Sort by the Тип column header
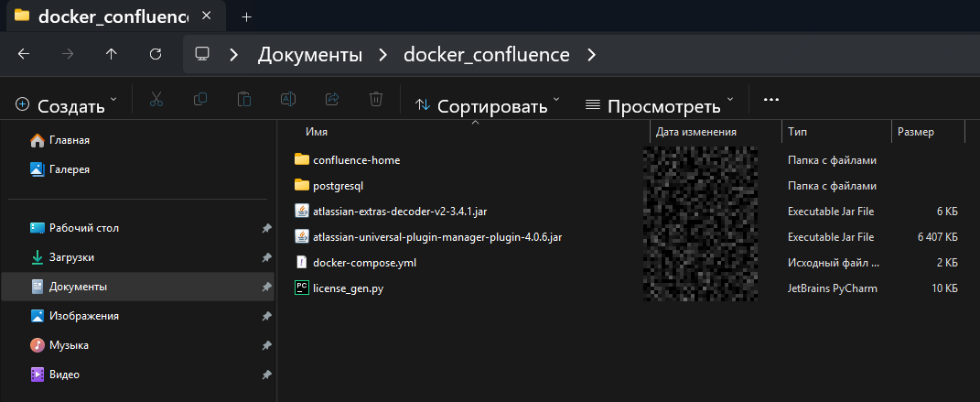This screenshot has height=402, width=980. [798, 132]
